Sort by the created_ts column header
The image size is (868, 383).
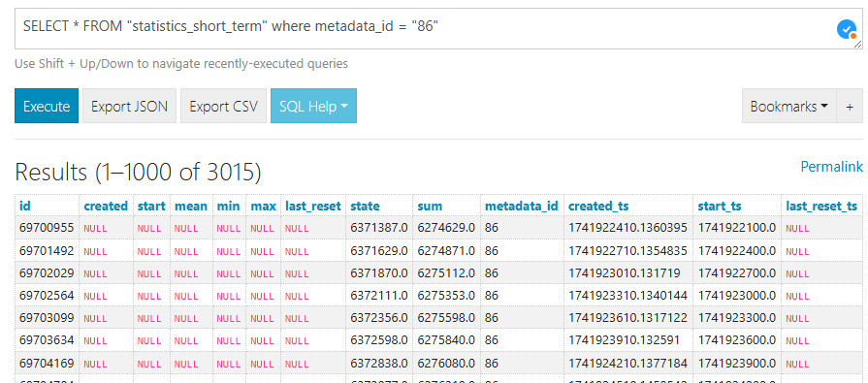click(x=598, y=207)
